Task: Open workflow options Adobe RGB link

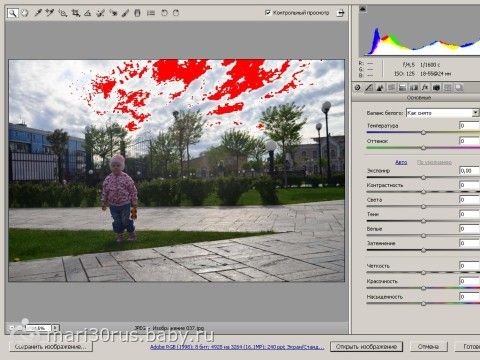Action: pyautogui.click(x=237, y=347)
